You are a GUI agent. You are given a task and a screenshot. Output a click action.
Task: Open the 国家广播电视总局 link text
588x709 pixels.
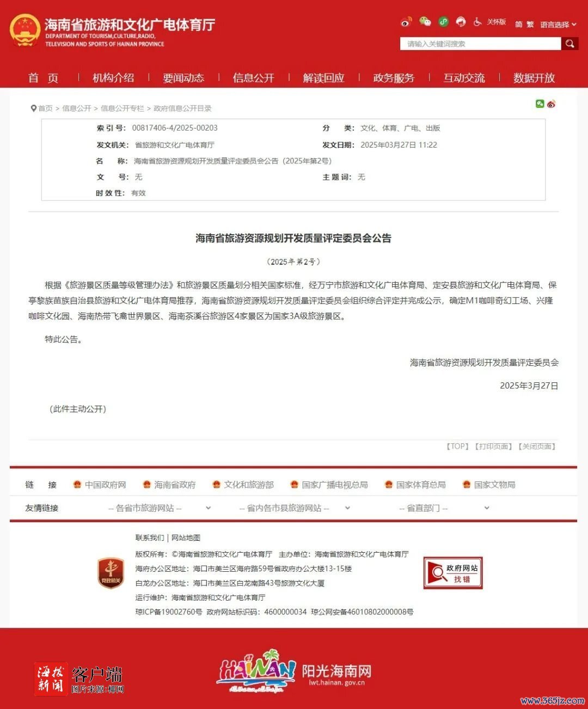point(335,485)
